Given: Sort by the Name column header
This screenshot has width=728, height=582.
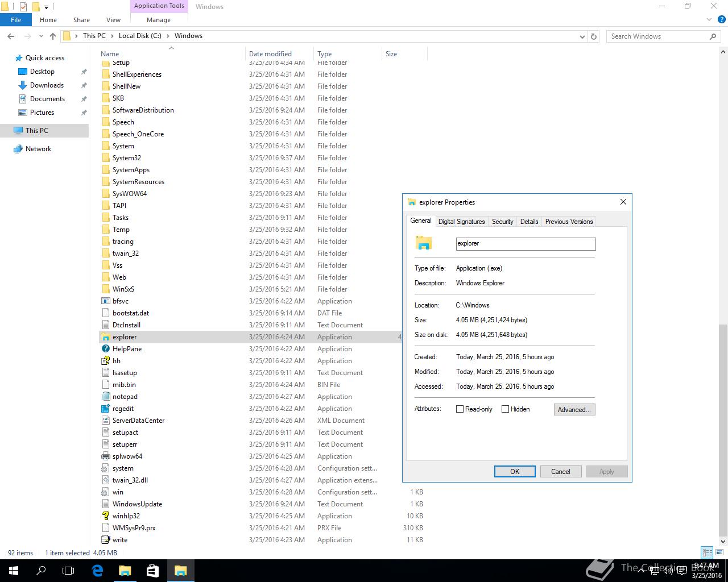Looking at the screenshot, I should (171, 54).
